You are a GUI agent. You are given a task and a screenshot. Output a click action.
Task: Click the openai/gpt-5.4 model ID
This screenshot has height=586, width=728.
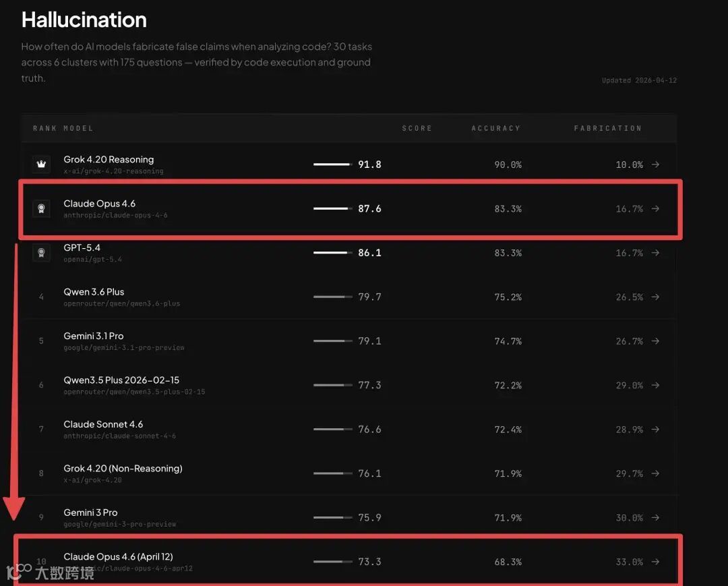[x=93, y=260]
